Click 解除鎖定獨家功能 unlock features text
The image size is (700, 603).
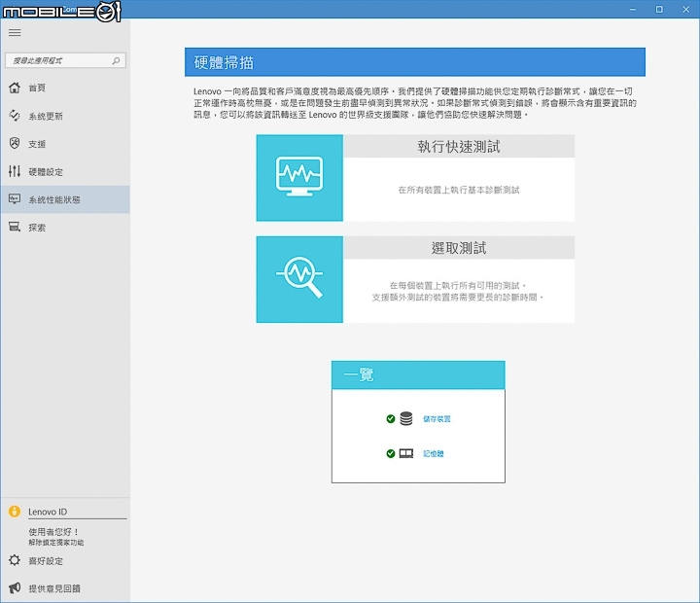(55, 543)
